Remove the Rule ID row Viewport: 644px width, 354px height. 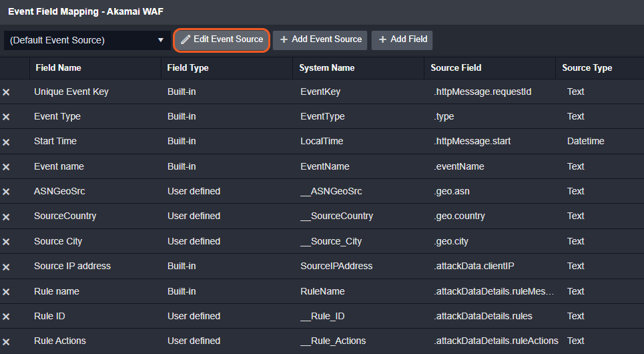(x=6, y=317)
